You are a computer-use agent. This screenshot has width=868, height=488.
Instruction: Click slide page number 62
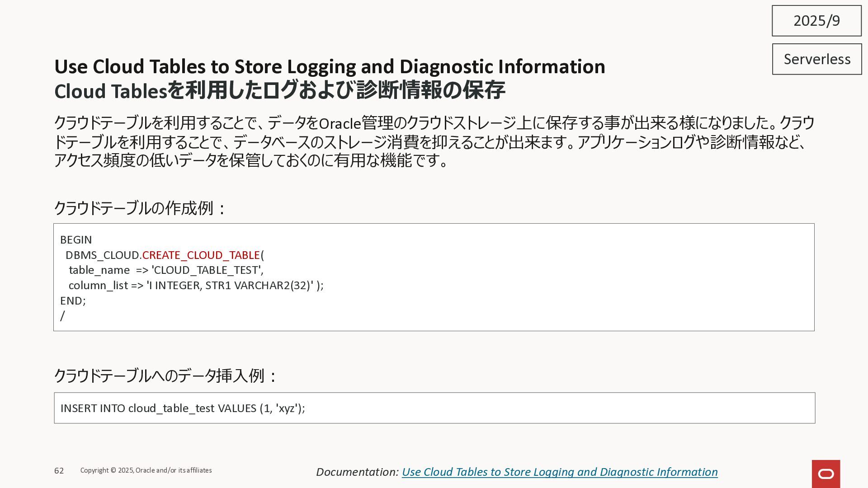[59, 471]
